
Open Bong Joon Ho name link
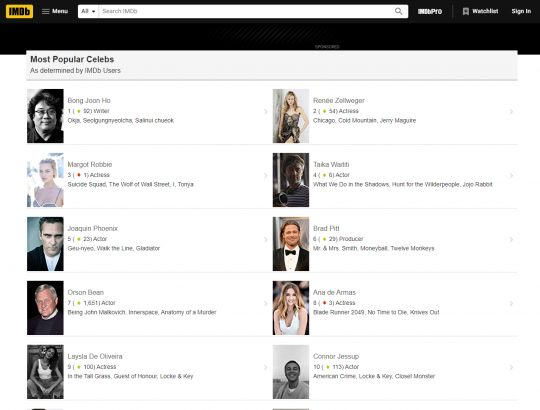pos(89,101)
